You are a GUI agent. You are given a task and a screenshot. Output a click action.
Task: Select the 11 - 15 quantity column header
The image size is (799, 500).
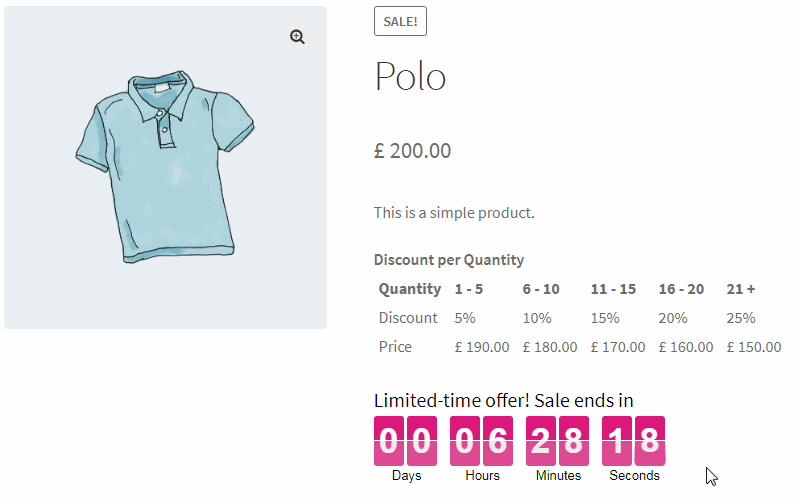613,289
